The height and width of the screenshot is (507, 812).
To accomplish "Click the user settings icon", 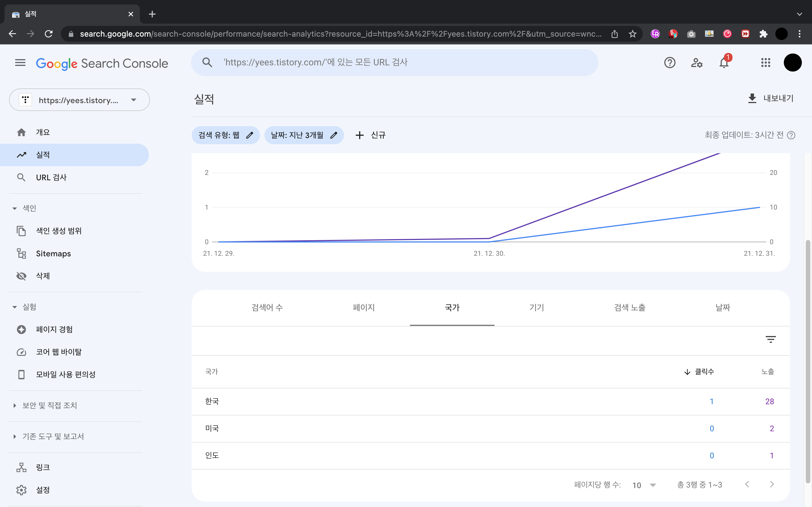I will [x=697, y=63].
